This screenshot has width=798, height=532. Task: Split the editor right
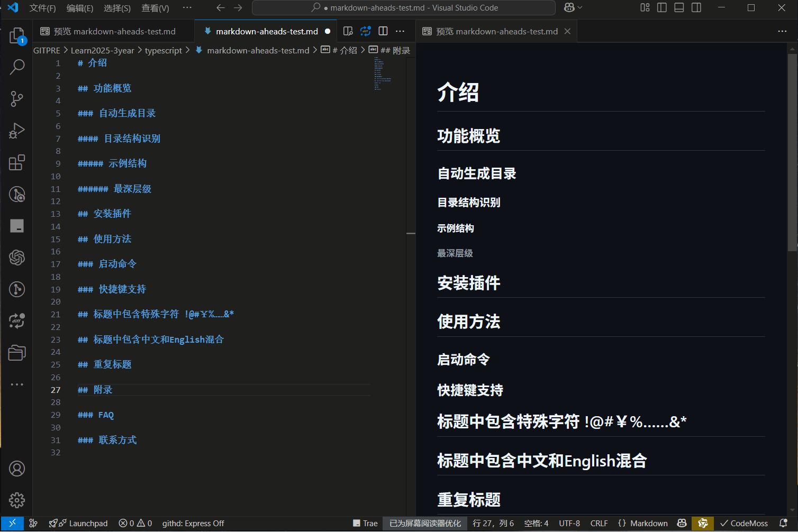383,31
